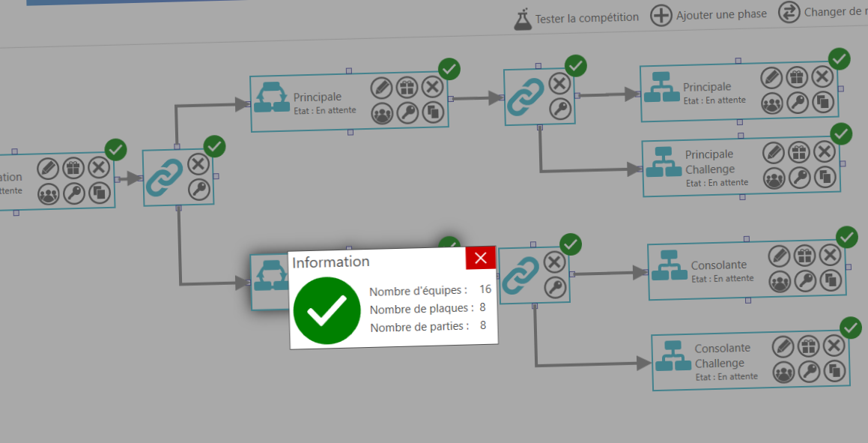Image resolution: width=868 pixels, height=443 pixels.
Task: Click Ajouter une phase button
Action: click(661, 16)
